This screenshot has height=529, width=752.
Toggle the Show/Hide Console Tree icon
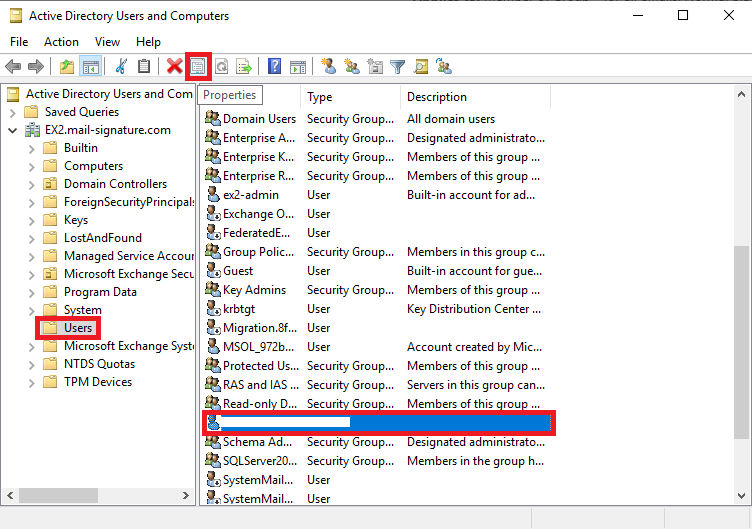tap(90, 67)
